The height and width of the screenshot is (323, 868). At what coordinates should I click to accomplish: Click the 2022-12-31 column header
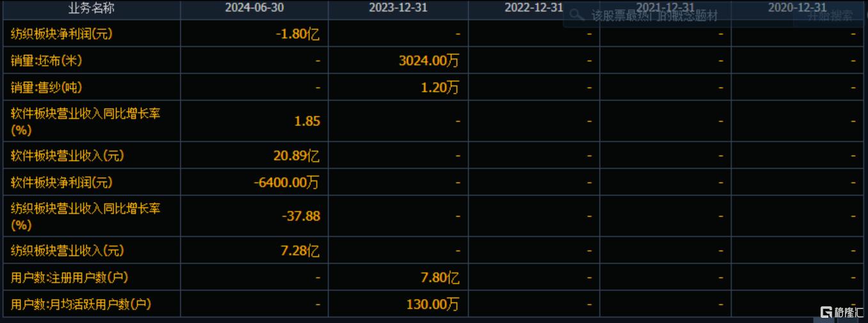(x=533, y=8)
